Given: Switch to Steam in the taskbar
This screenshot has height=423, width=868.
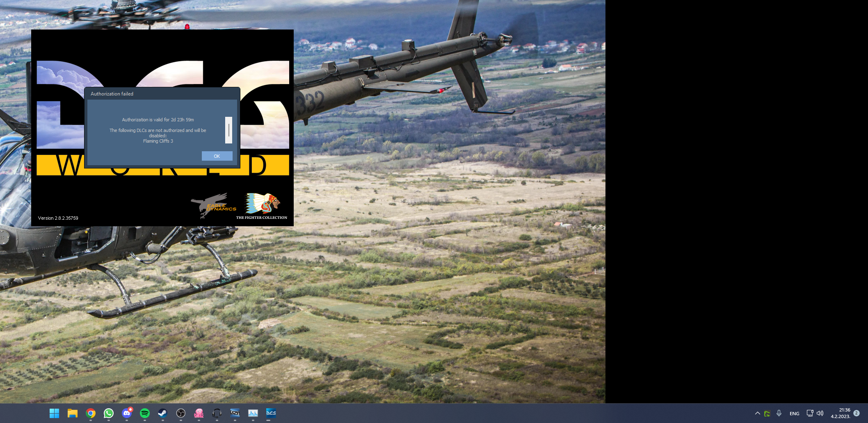Looking at the screenshot, I should coord(163,413).
